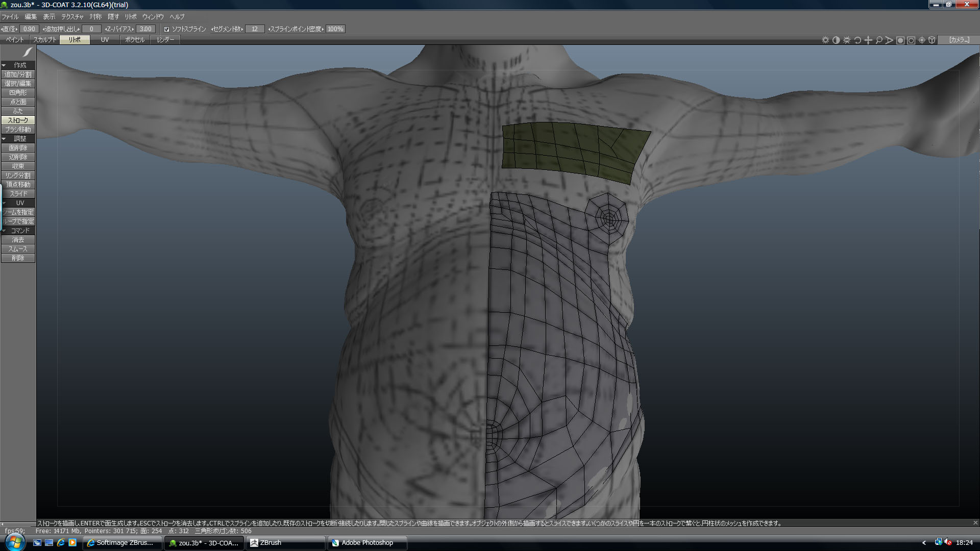Select the 四角形 tool
980x551 pixels.
click(x=18, y=93)
